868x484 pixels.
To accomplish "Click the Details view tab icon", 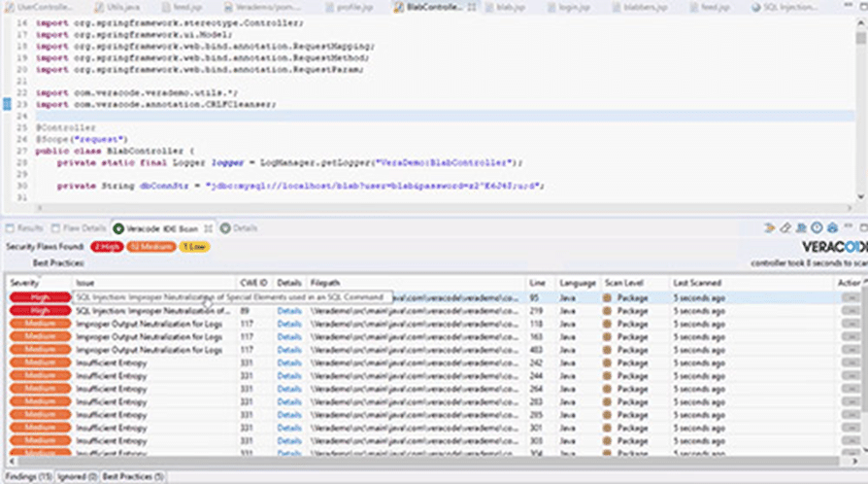I will pyautogui.click(x=224, y=228).
